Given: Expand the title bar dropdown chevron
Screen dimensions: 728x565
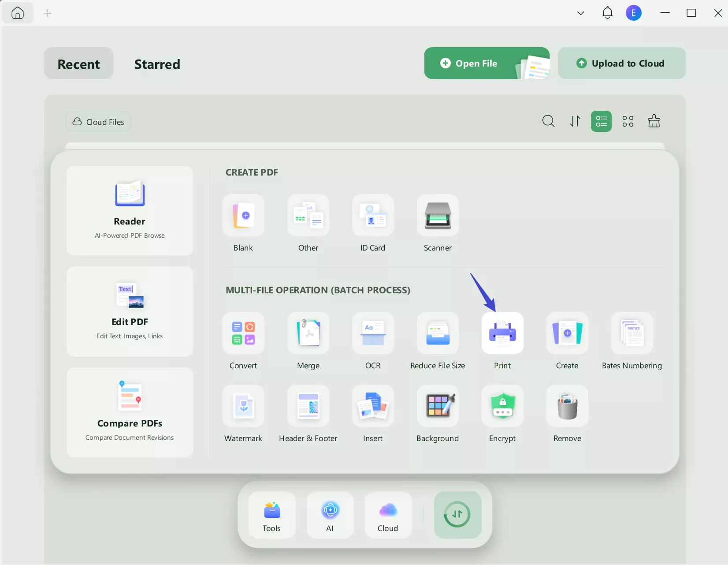Looking at the screenshot, I should click(581, 13).
